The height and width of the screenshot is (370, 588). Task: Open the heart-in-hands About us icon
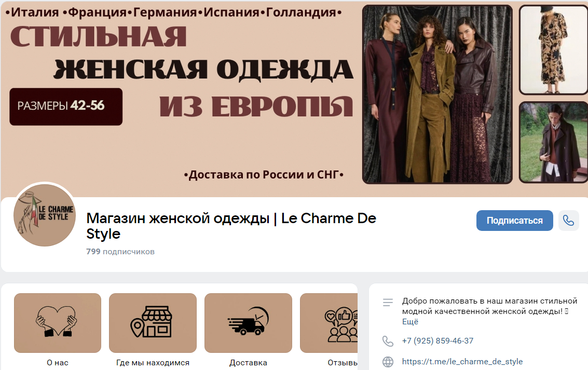click(58, 323)
